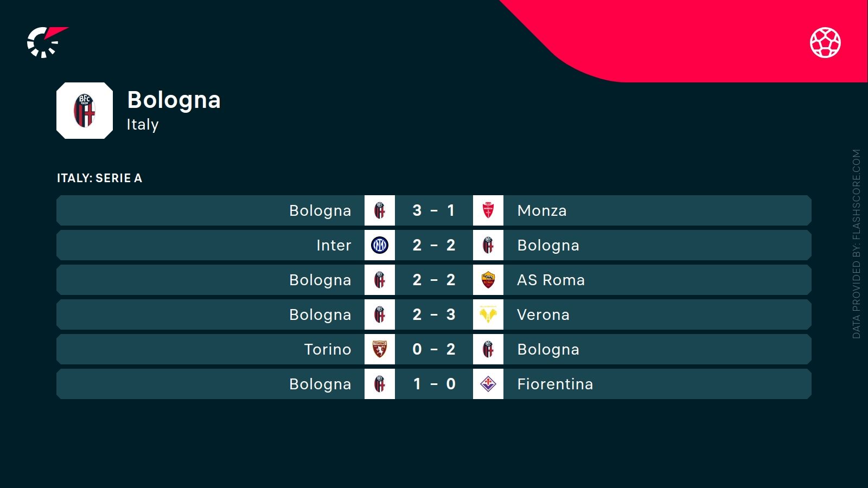Click the Monza team name

(x=541, y=210)
